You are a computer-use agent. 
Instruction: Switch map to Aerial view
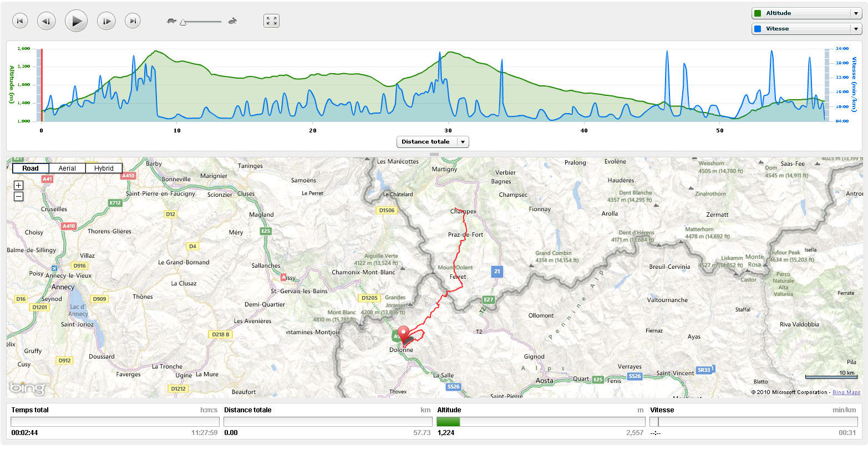(x=67, y=168)
